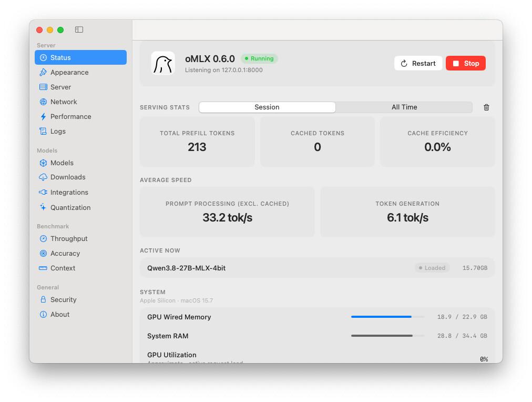The width and height of the screenshot is (532, 402).
Task: Click the Network globe icon
Action: point(43,102)
